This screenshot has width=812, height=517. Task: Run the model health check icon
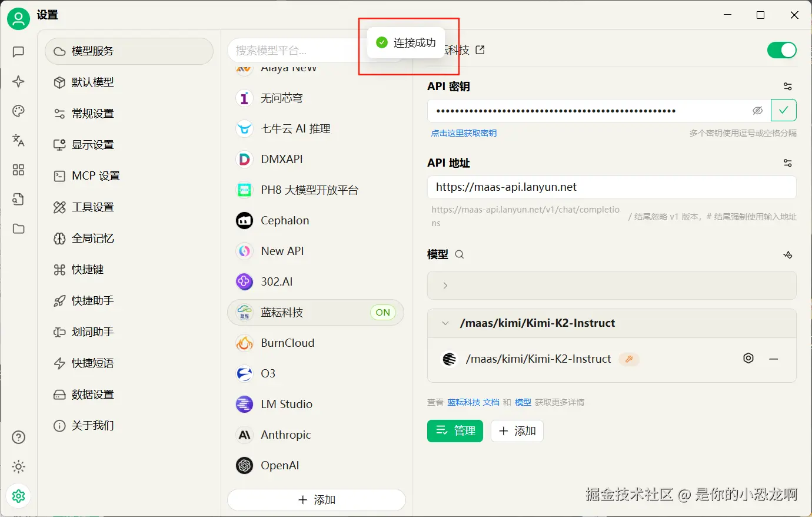788,254
